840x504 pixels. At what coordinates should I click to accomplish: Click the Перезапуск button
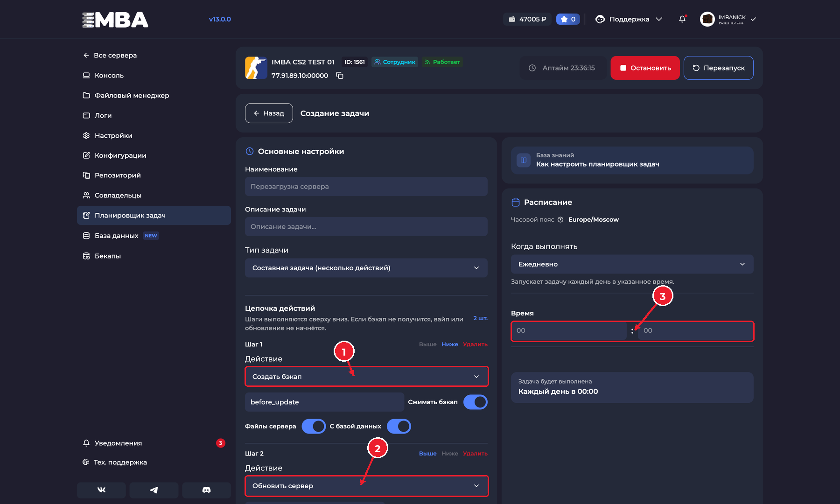(718, 68)
